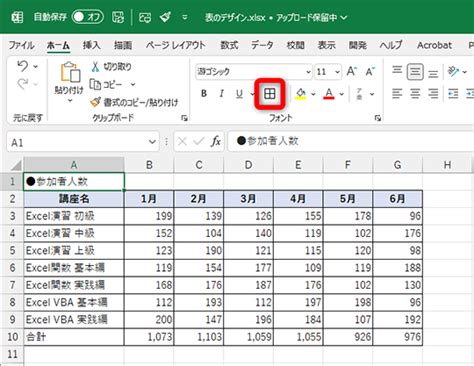Click the underline U icon
This screenshot has width=474, height=366.
(239, 94)
